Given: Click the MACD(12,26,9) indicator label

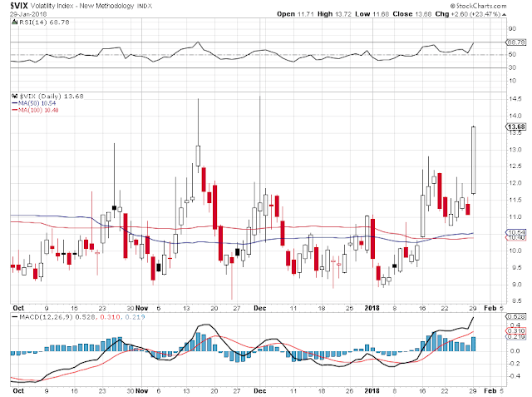Looking at the screenshot, I should 46,317.
